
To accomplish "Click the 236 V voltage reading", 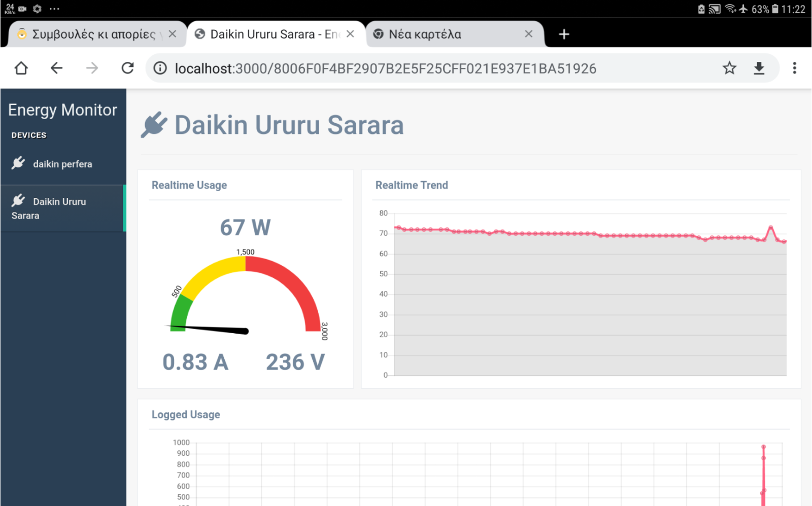I will click(295, 362).
